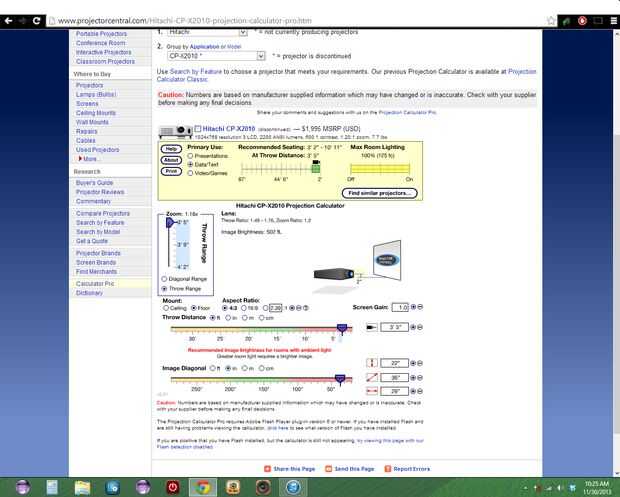Decrease image width with minus icon
This screenshot has width=620, height=497.
point(420,391)
